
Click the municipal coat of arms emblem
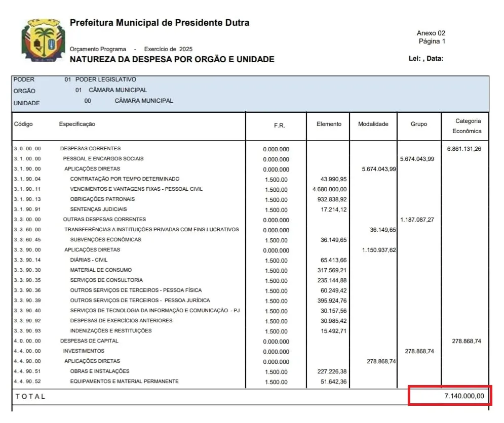tap(43, 40)
